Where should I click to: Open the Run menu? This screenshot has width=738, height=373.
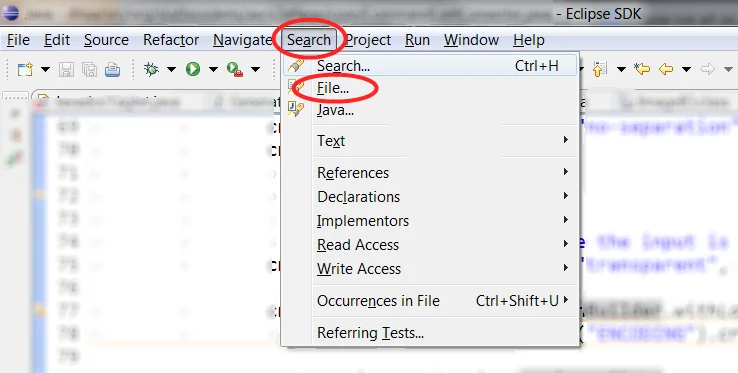coord(417,40)
